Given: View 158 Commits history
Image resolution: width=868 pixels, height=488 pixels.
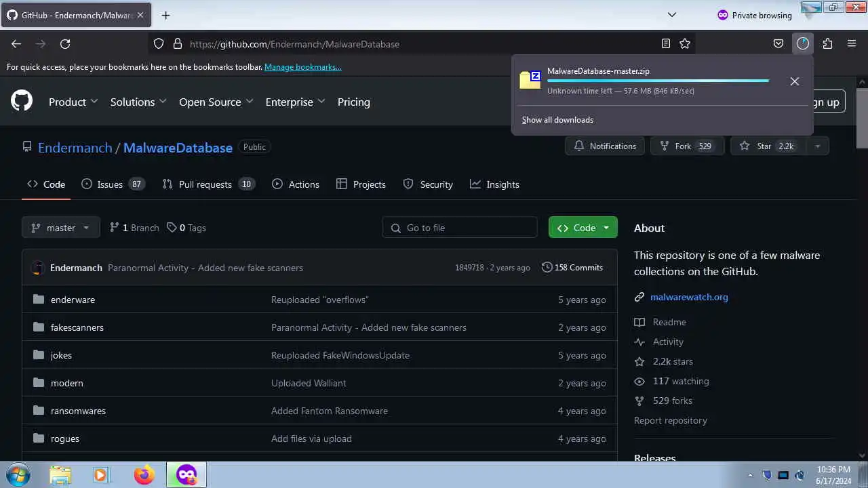Looking at the screenshot, I should (572, 268).
